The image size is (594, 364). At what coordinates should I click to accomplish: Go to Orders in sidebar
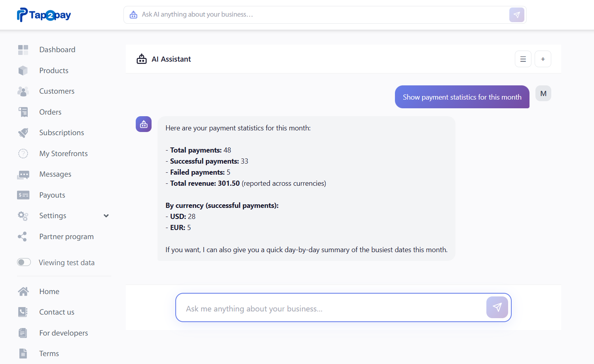(50, 112)
